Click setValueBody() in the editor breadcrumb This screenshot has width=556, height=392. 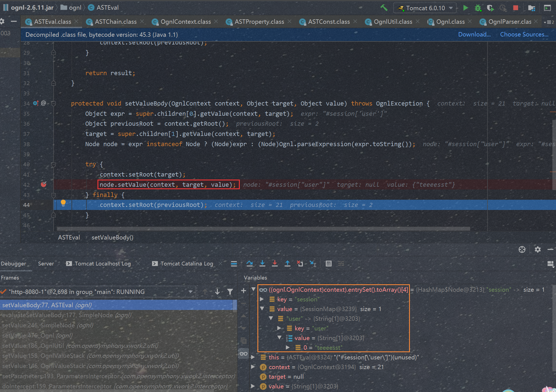(x=112, y=237)
